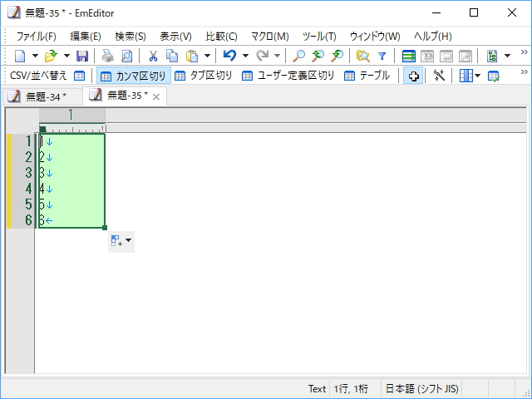This screenshot has width=532, height=399.
Task: Click the adjust separators wand icon
Action: (439, 76)
